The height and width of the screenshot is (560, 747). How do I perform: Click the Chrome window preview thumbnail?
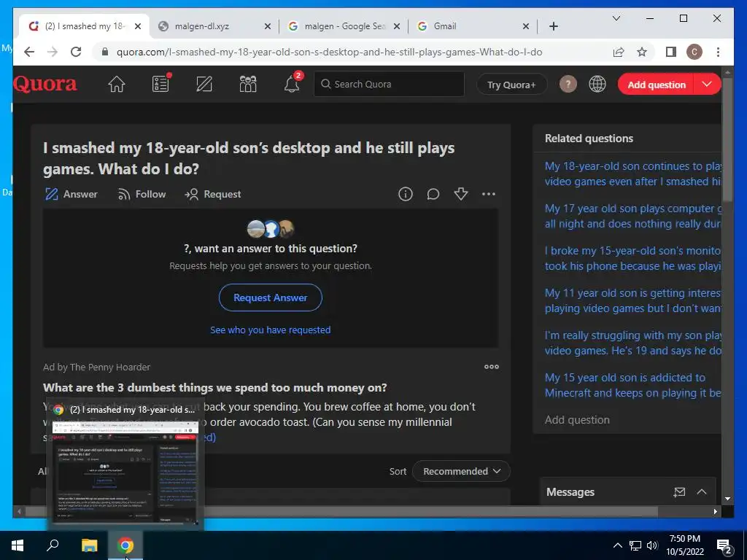pos(125,472)
